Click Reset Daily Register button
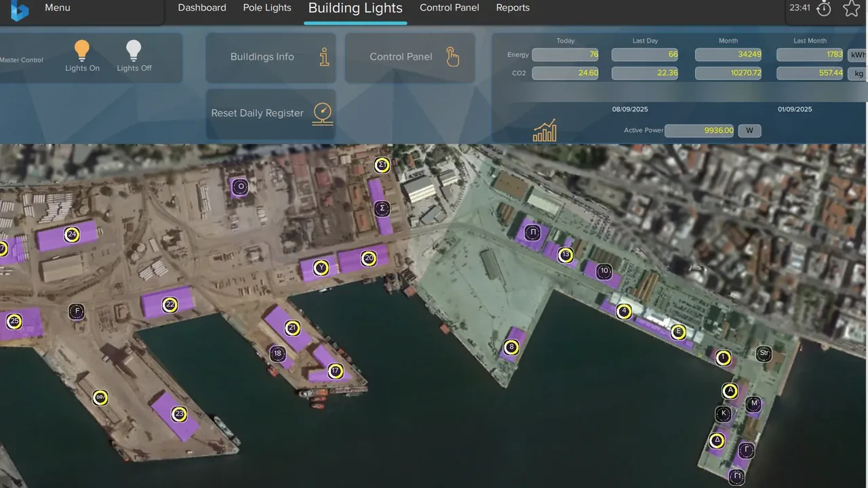Viewport: 868px width, 488px height. tap(271, 114)
